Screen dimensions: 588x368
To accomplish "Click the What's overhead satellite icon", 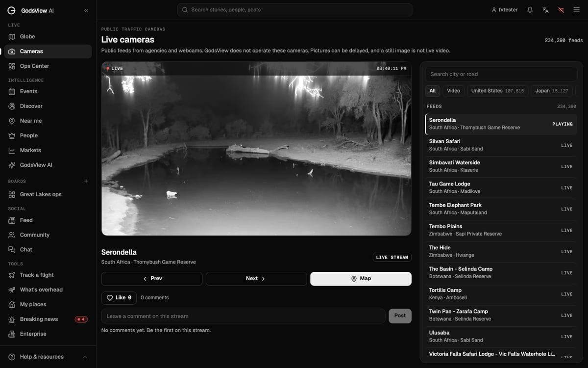I will tap(12, 290).
